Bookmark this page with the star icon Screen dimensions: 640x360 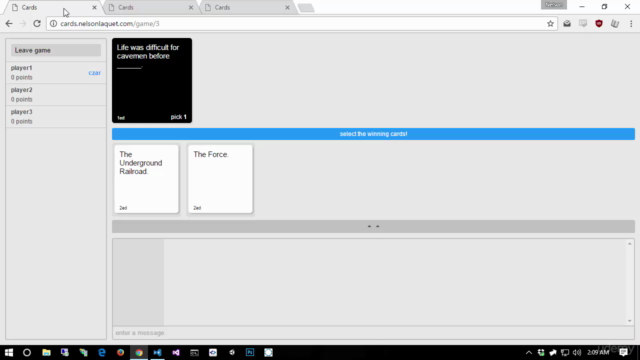pos(550,24)
